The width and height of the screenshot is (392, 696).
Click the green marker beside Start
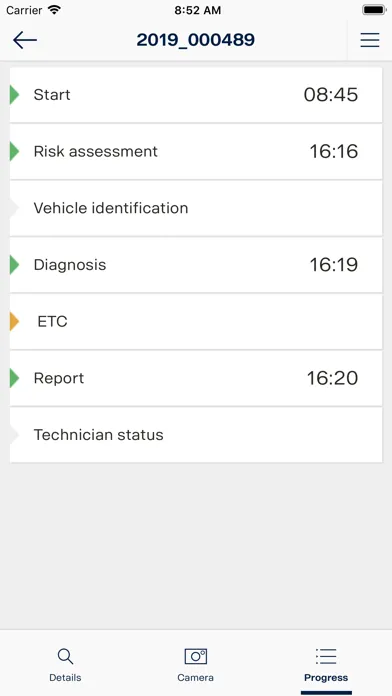pyautogui.click(x=14, y=95)
